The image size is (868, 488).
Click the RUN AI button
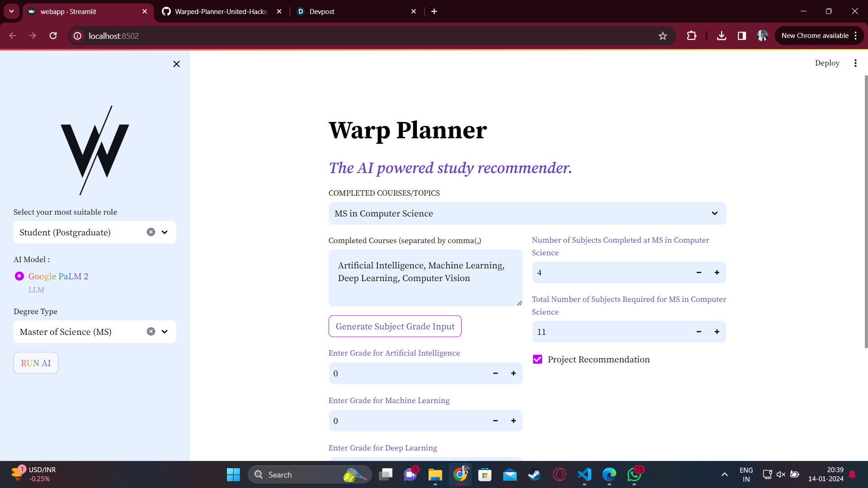[x=36, y=363]
